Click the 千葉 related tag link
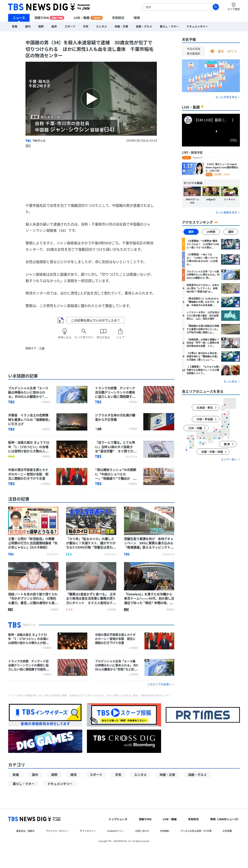The height and width of the screenshot is (868, 248). (42, 348)
